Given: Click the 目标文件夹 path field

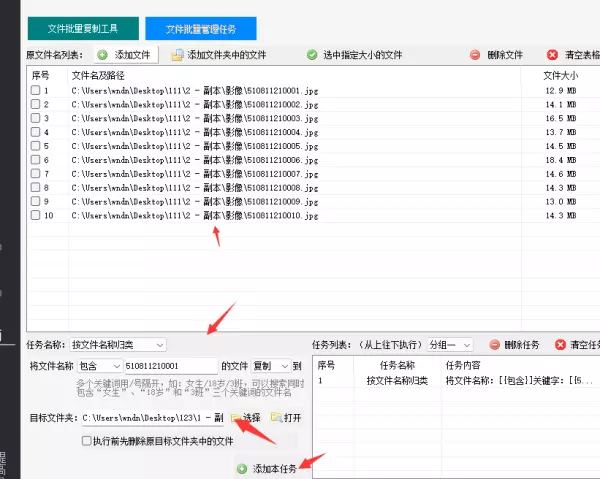Looking at the screenshot, I should [x=153, y=417].
